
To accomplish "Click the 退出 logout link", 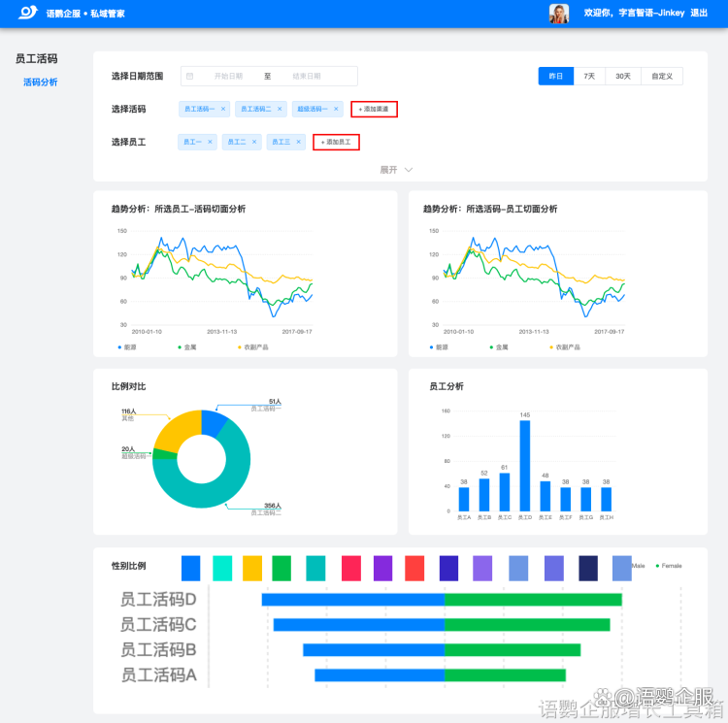I will coord(699,14).
